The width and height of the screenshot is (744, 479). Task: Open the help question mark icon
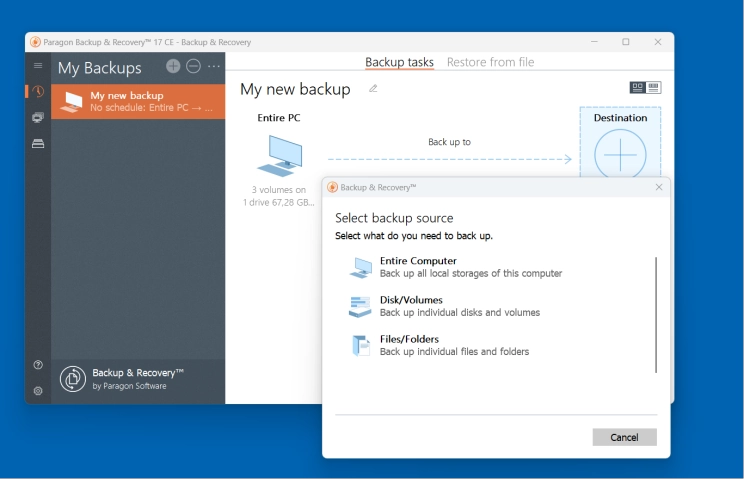38,365
